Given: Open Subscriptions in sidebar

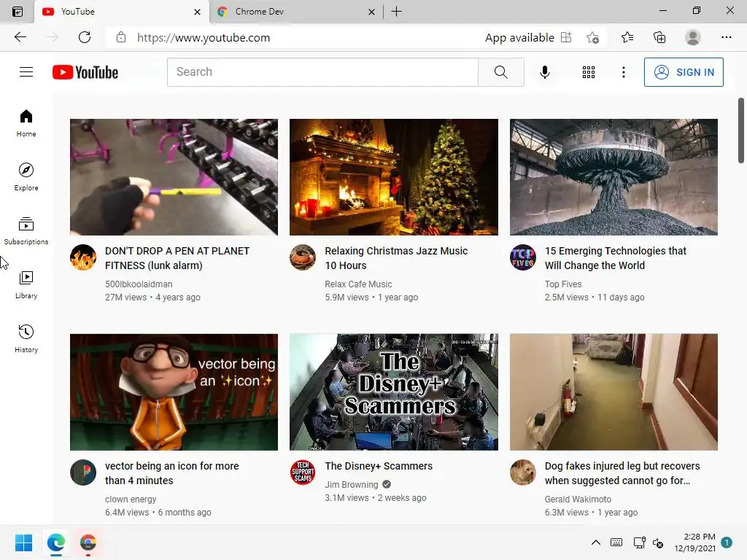Looking at the screenshot, I should tap(26, 230).
